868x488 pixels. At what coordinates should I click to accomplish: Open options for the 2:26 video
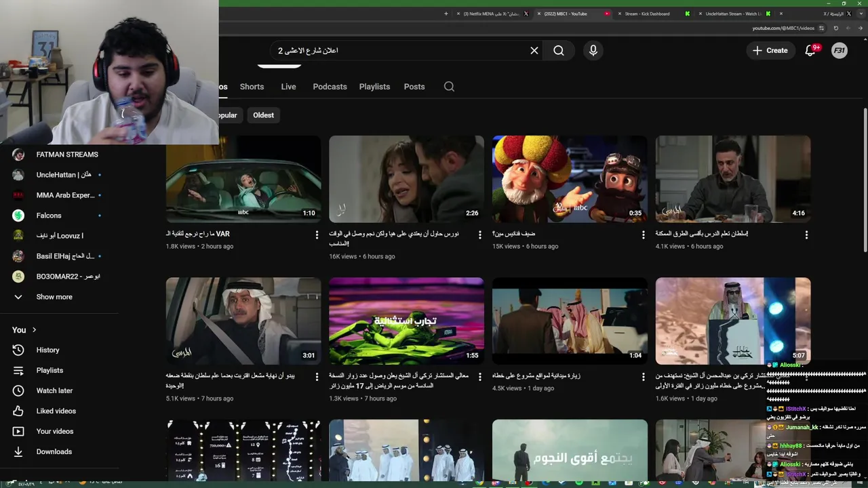pyautogui.click(x=480, y=235)
